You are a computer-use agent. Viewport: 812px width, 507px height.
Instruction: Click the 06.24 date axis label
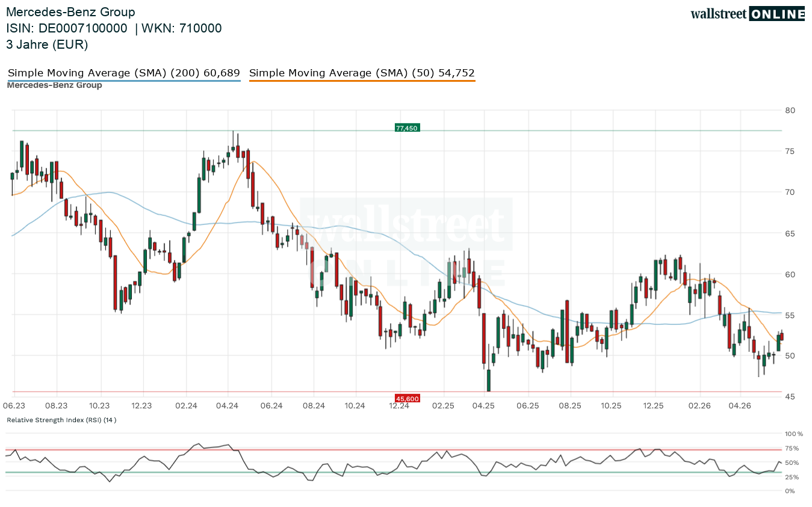pos(271,406)
